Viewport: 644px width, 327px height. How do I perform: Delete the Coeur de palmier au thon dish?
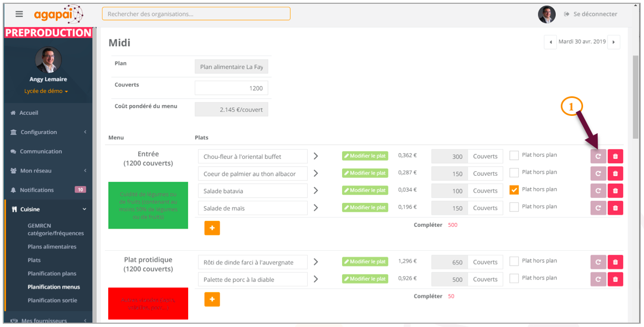click(x=615, y=174)
